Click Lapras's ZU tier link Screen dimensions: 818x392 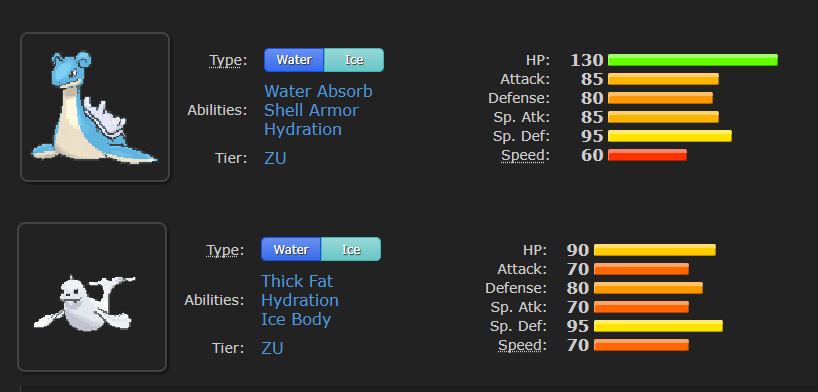(275, 158)
